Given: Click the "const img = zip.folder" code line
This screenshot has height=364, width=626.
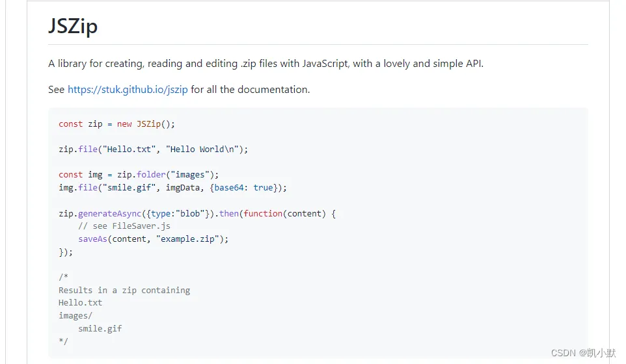Looking at the screenshot, I should tap(139, 174).
